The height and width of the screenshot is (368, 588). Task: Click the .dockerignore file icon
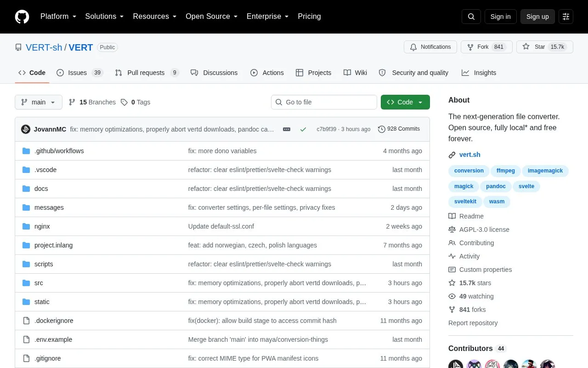[26, 321]
